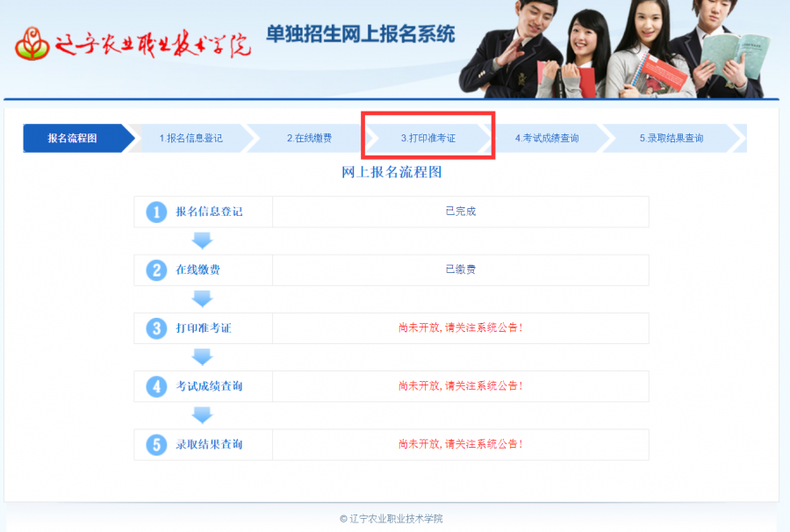Open the 4.考试成绩查询 step tab
790x532 pixels.
(x=547, y=138)
